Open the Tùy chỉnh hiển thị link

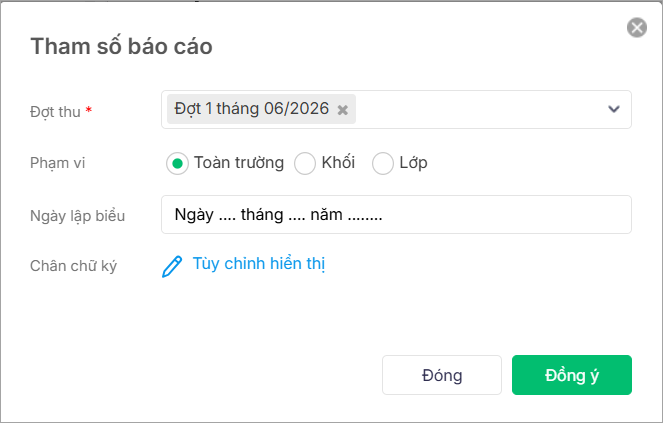259,264
